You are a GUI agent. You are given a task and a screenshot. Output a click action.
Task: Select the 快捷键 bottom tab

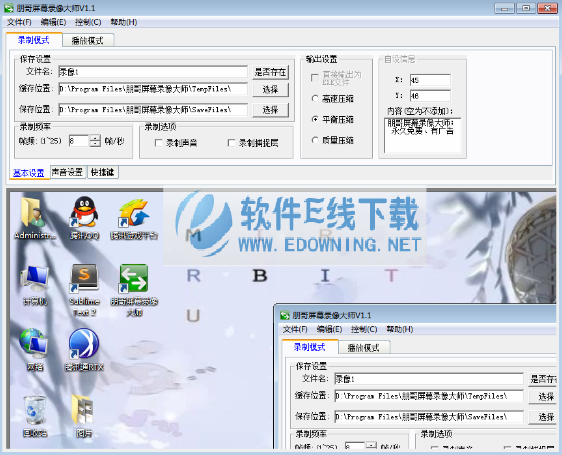[103, 172]
